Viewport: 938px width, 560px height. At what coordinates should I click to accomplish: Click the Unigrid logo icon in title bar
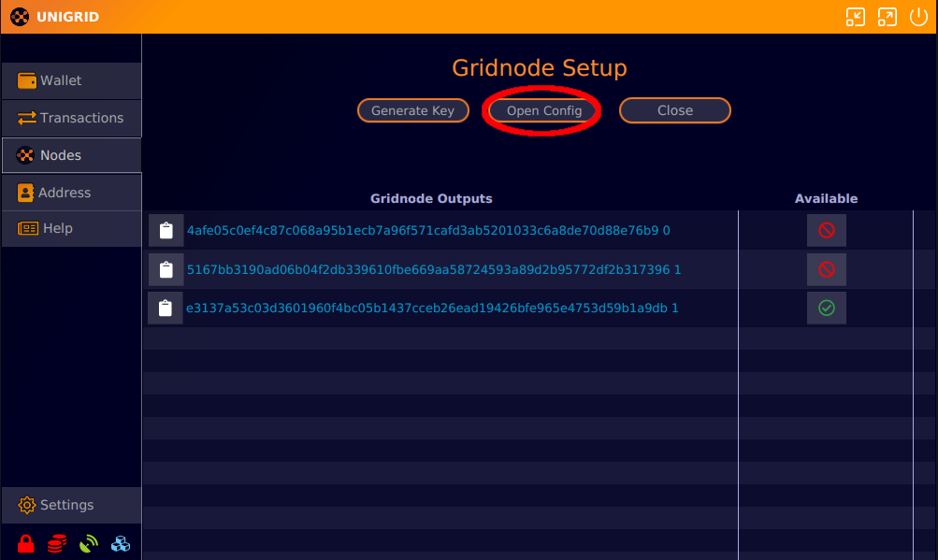click(x=20, y=17)
